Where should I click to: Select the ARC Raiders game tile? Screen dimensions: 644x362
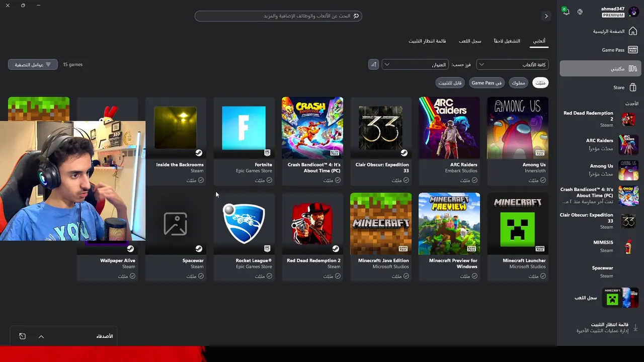(449, 141)
